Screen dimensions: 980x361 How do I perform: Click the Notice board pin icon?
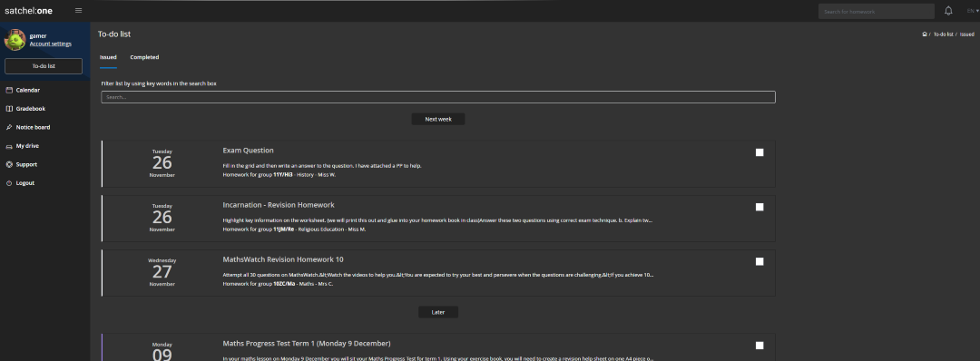click(x=9, y=127)
